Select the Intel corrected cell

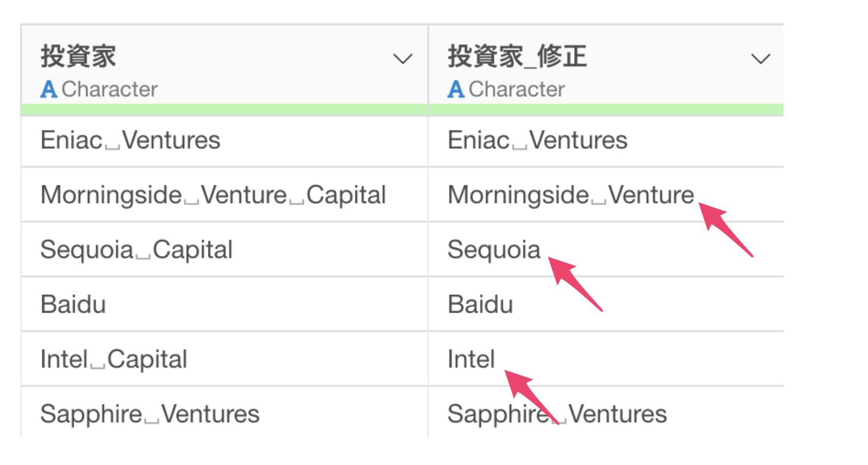pos(606,359)
